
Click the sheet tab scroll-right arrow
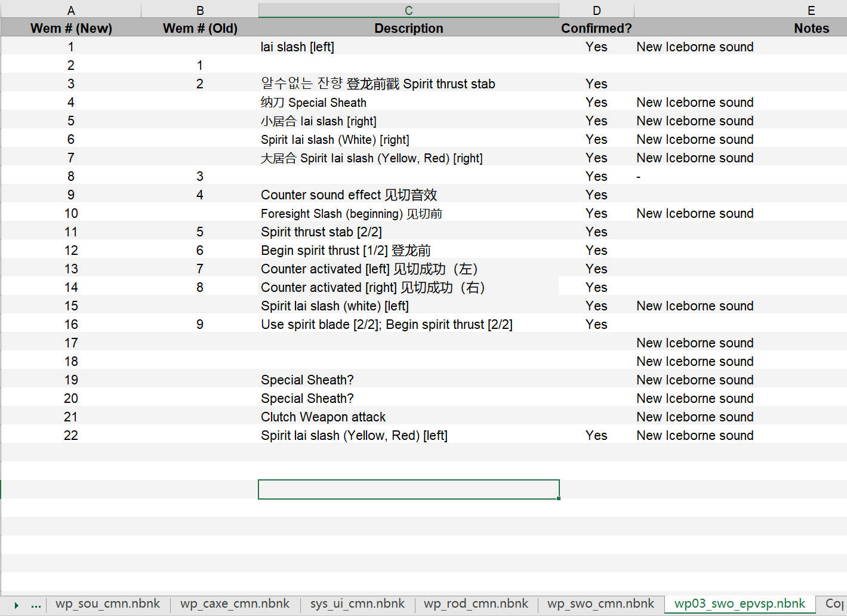pyautogui.click(x=16, y=605)
